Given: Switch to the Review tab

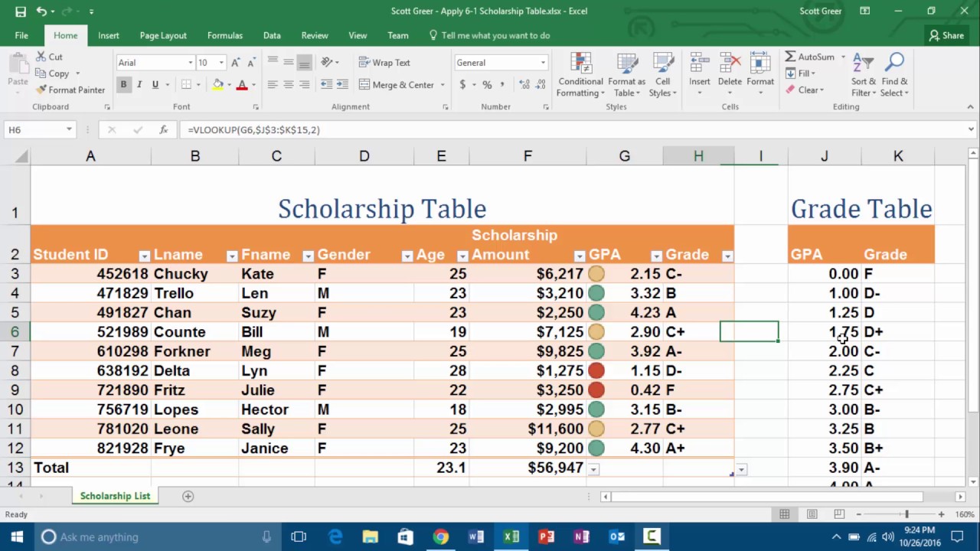Looking at the screenshot, I should [315, 35].
